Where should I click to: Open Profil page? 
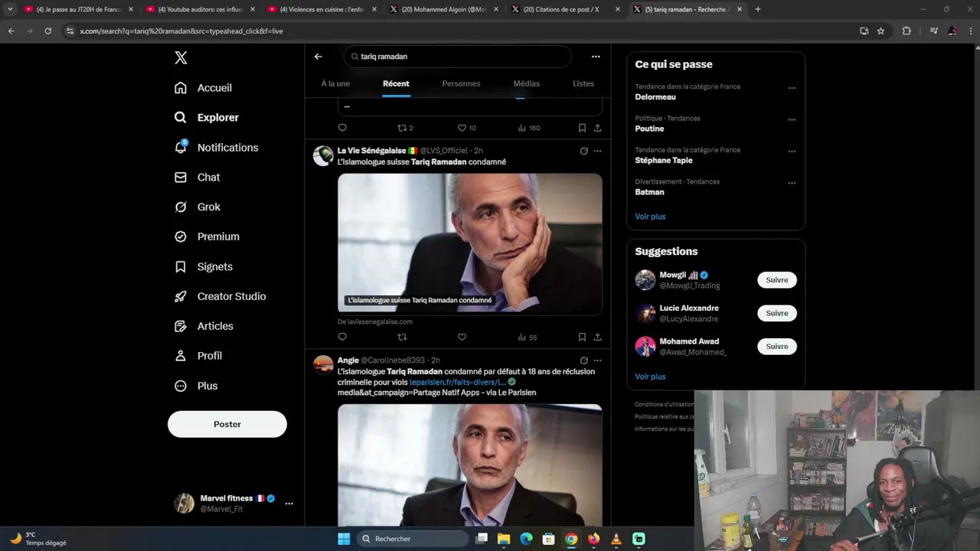(x=198, y=356)
